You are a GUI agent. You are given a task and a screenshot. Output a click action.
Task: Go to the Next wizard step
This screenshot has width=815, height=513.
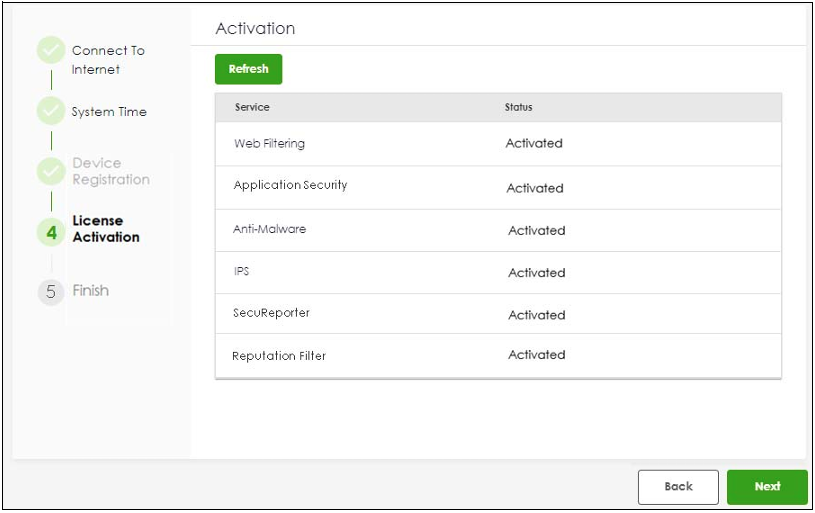coord(767,487)
